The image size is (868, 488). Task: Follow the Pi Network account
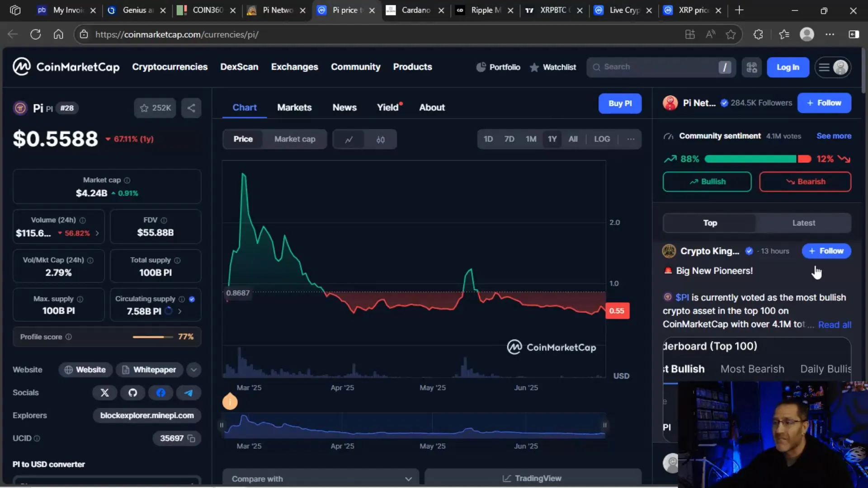[x=824, y=103]
